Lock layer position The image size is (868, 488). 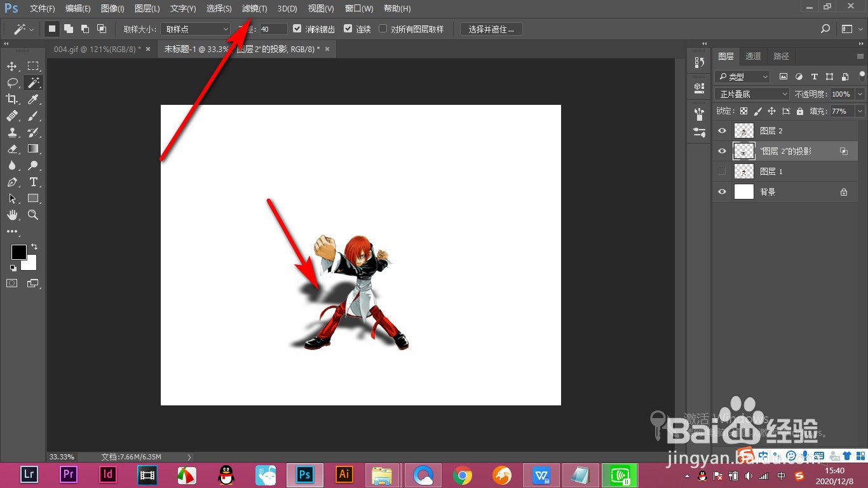coord(771,111)
